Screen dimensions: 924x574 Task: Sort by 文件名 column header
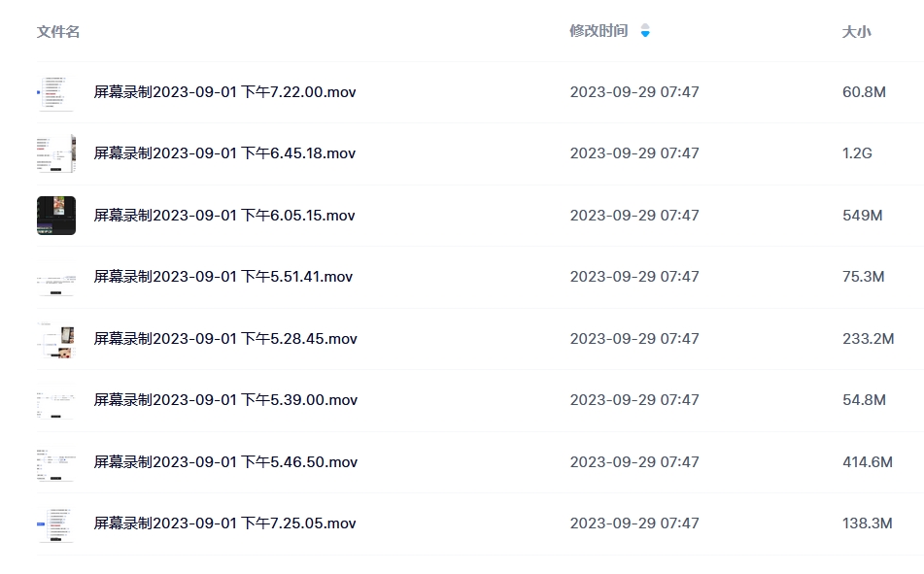57,32
